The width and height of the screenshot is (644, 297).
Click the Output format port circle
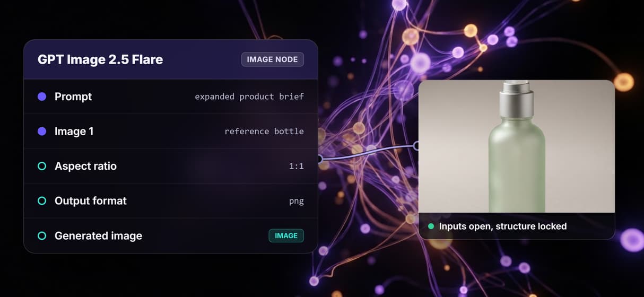click(x=42, y=201)
